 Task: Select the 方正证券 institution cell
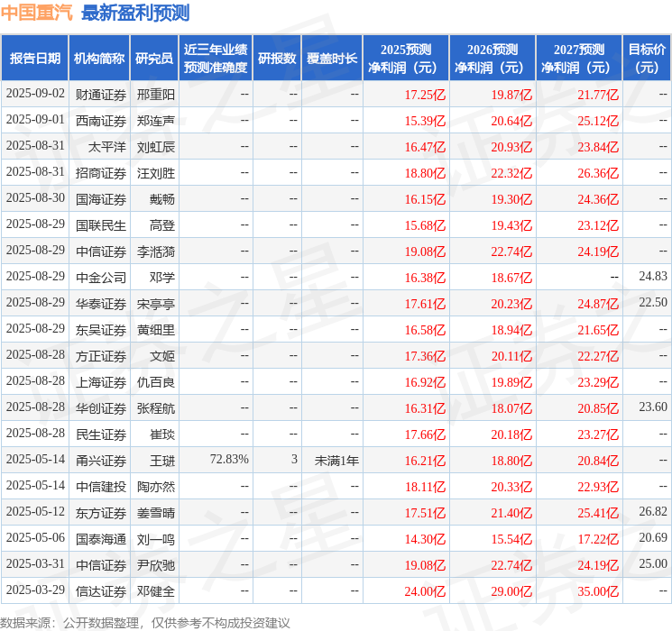[101, 356]
